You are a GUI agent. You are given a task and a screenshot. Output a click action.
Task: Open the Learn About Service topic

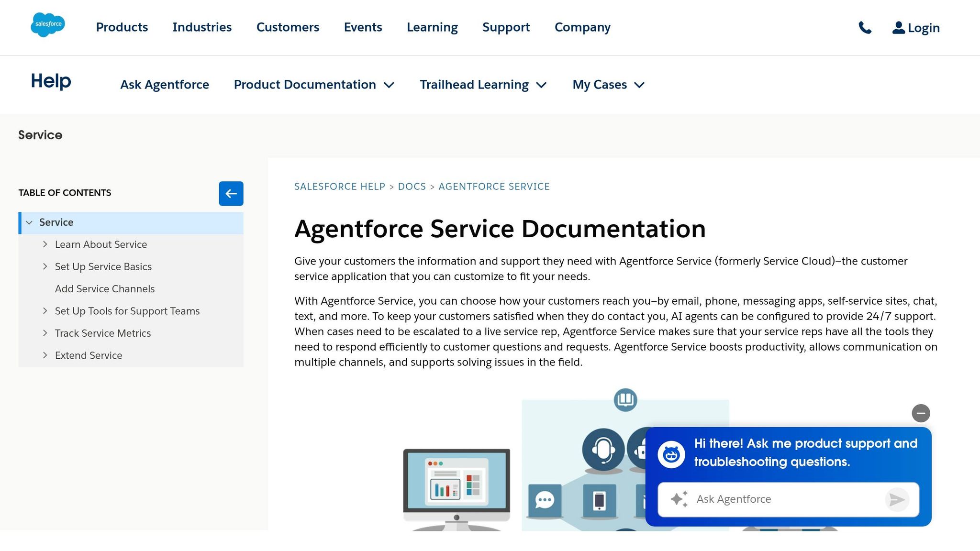pos(101,244)
